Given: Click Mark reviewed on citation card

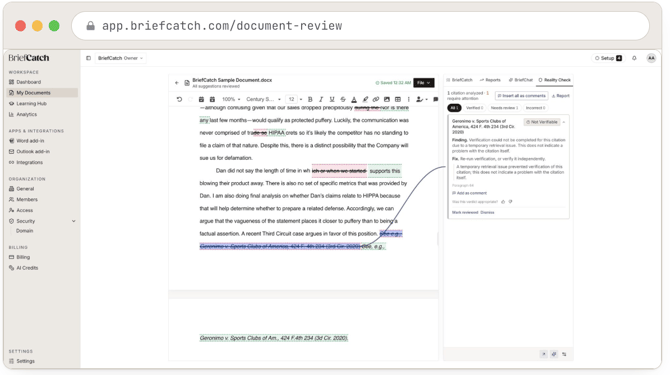Looking at the screenshot, I should [x=465, y=212].
